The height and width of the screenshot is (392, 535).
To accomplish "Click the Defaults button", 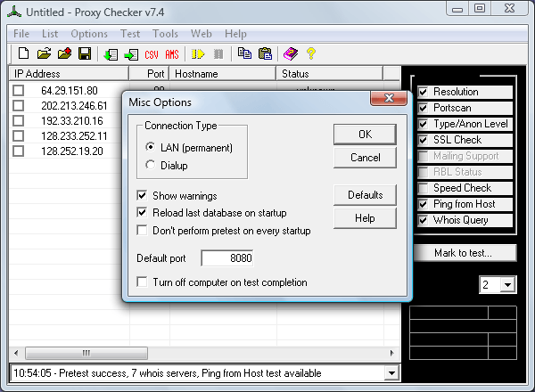I will [365, 195].
